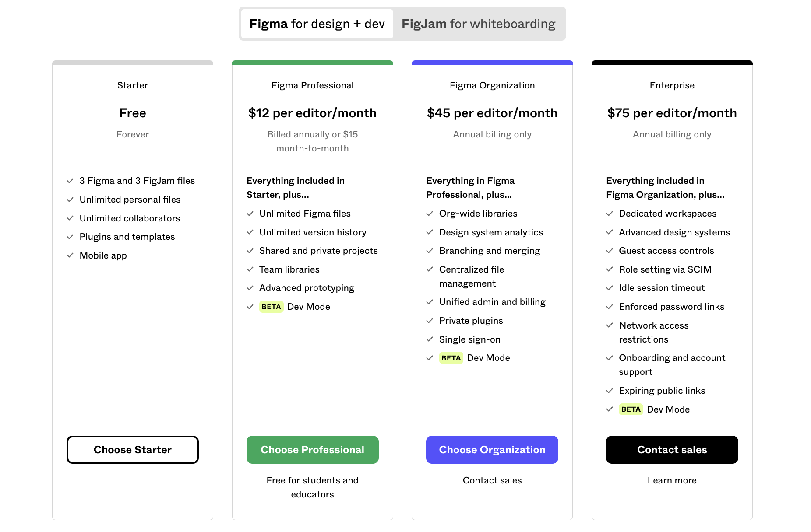The image size is (811, 532).
Task: Click BETA badge in Enterprise plan
Action: pyautogui.click(x=631, y=409)
